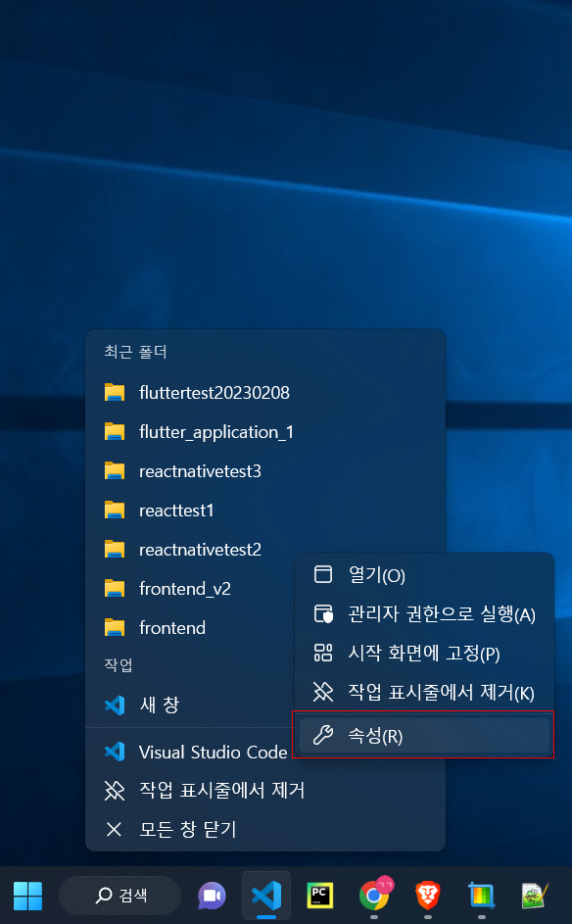The width and height of the screenshot is (572, 924).
Task: Open the Windows Start menu
Action: pos(27,896)
